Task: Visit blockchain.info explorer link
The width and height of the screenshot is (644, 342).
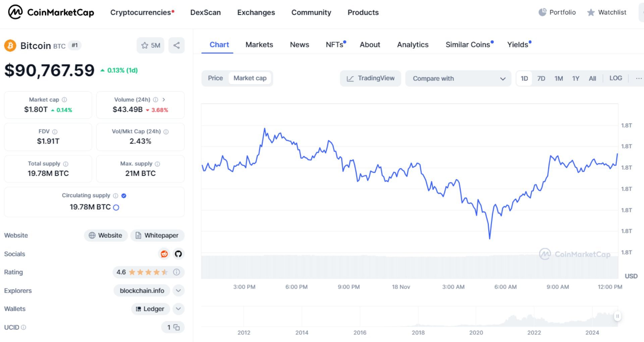Action: [x=142, y=290]
